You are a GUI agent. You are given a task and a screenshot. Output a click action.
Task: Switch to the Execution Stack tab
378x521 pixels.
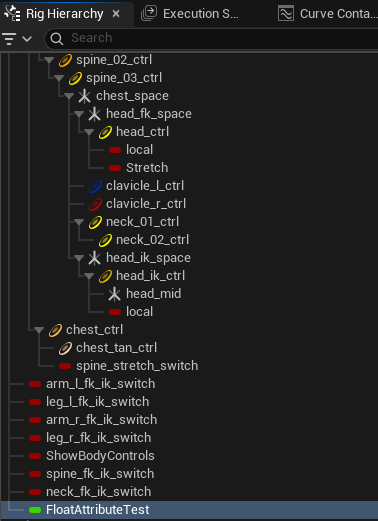(x=190, y=14)
